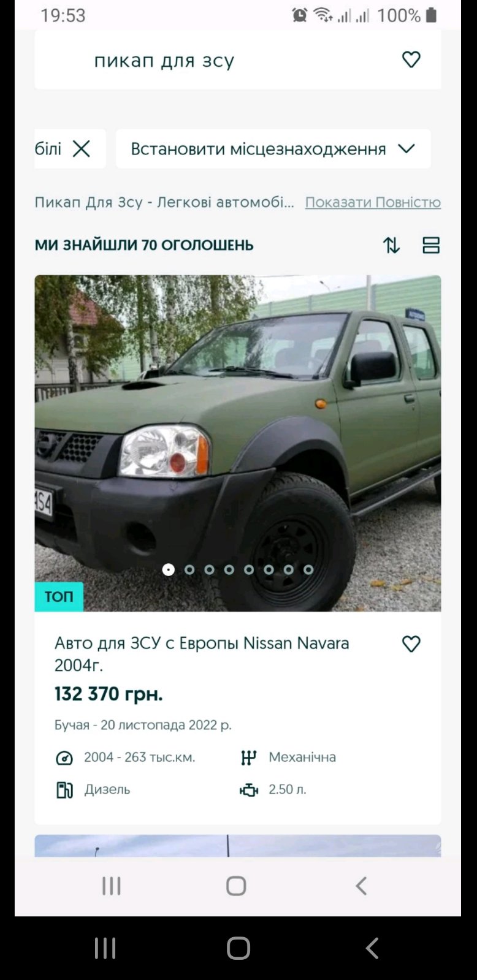Tap in-app home square navigation icon

(x=236, y=886)
